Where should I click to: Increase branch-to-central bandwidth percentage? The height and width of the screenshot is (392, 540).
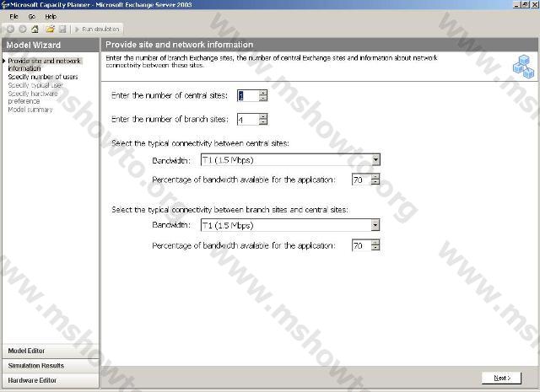[x=375, y=243]
